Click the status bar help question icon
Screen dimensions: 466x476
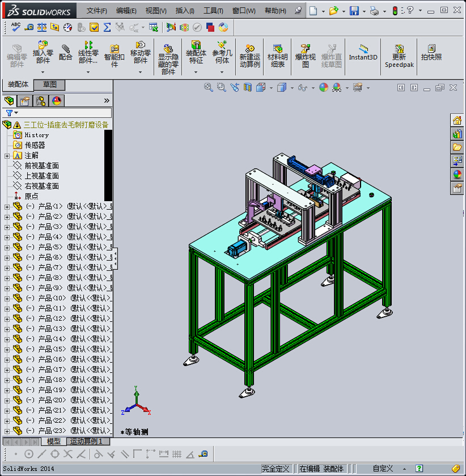tap(419, 469)
